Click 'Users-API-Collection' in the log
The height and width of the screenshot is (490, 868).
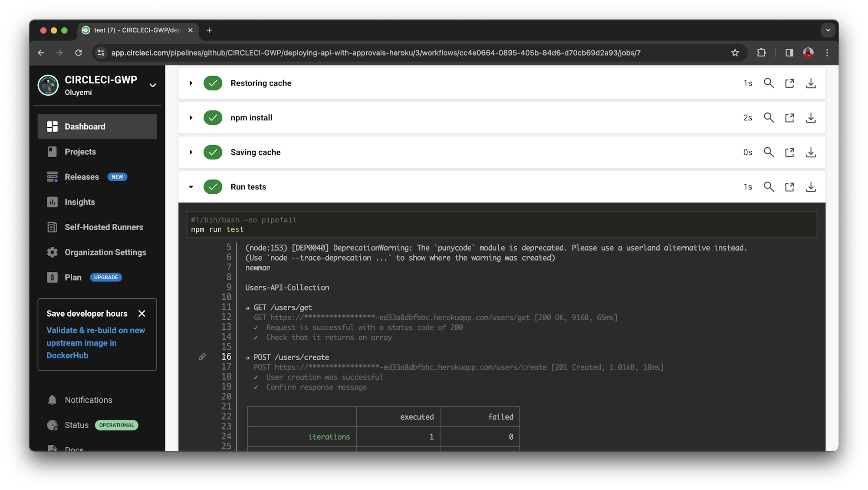pyautogui.click(x=287, y=288)
